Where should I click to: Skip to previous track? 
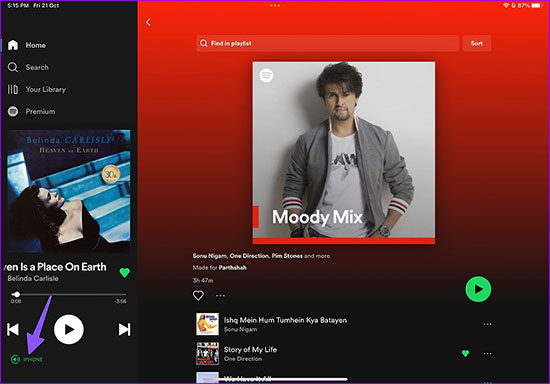[x=13, y=329]
